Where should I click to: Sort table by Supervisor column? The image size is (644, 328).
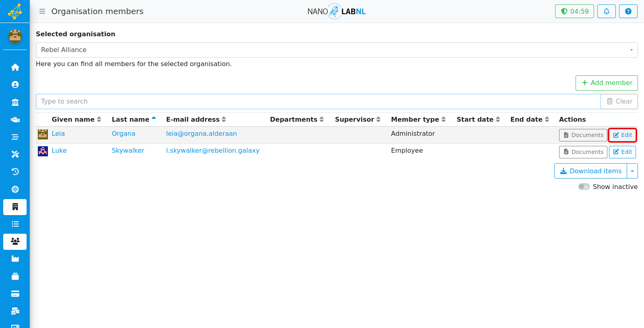coord(358,119)
